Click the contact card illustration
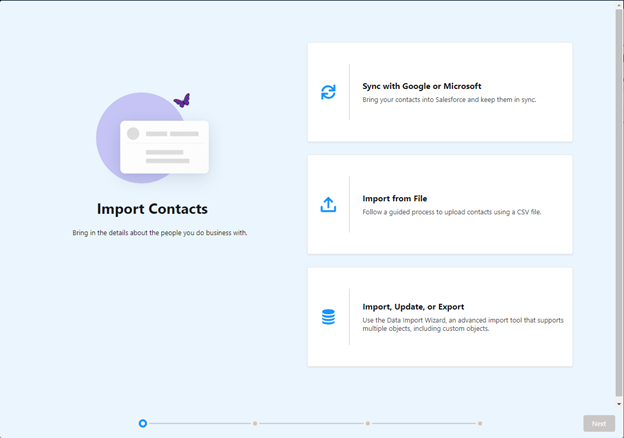Screen dimensions: 624x438 163,146
